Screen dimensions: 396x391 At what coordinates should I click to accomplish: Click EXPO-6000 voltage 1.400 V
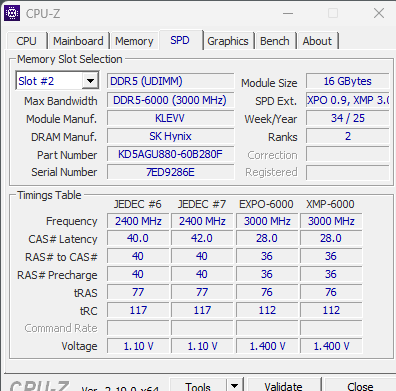(267, 346)
